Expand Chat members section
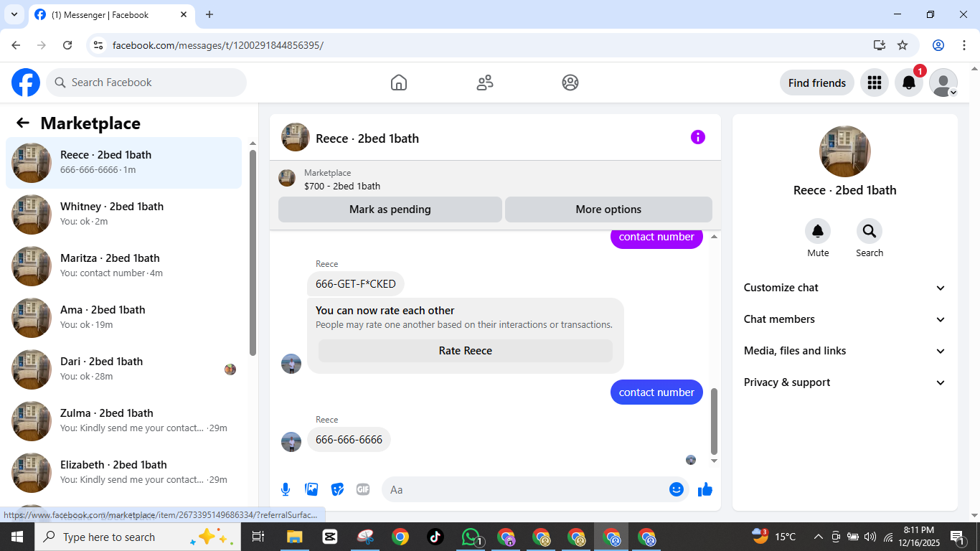Screen dimensions: 980x551 (845, 319)
